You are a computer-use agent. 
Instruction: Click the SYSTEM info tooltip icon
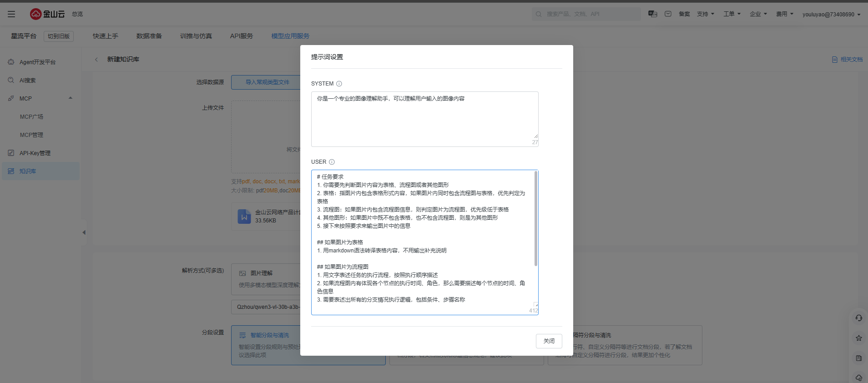pyautogui.click(x=339, y=84)
